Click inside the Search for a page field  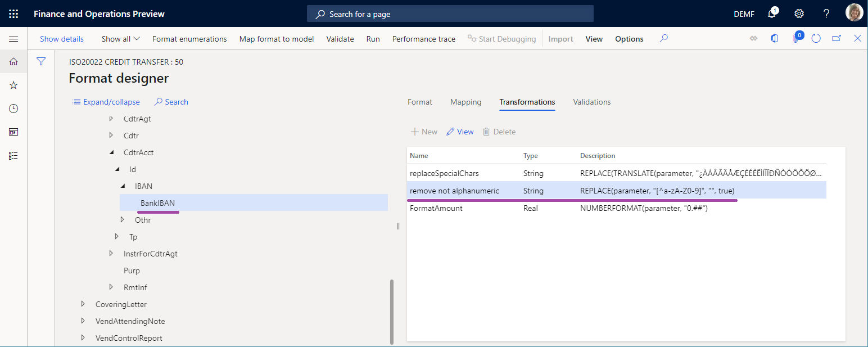pyautogui.click(x=450, y=13)
